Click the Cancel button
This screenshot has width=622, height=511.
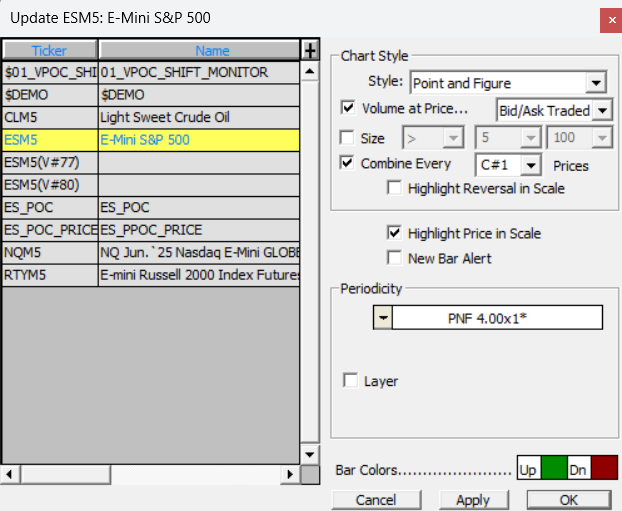coord(376,500)
